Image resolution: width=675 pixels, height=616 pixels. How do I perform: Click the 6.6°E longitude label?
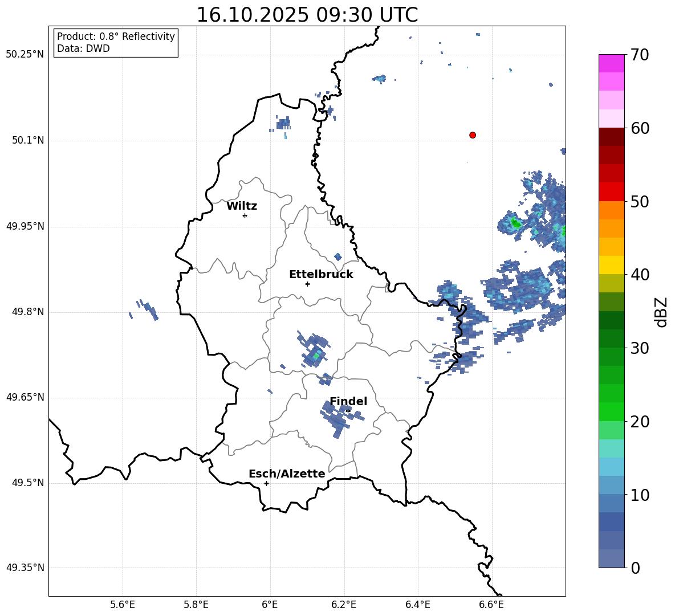tap(491, 605)
